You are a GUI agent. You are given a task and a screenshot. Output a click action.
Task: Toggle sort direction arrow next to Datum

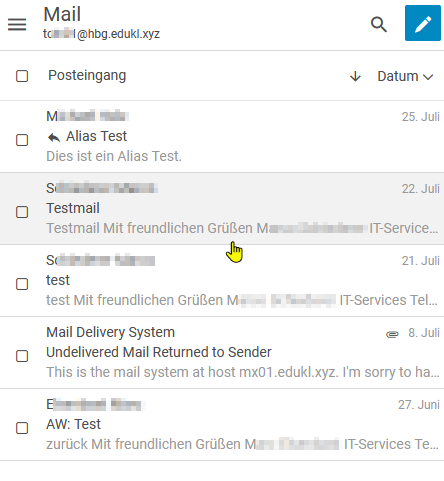click(355, 76)
